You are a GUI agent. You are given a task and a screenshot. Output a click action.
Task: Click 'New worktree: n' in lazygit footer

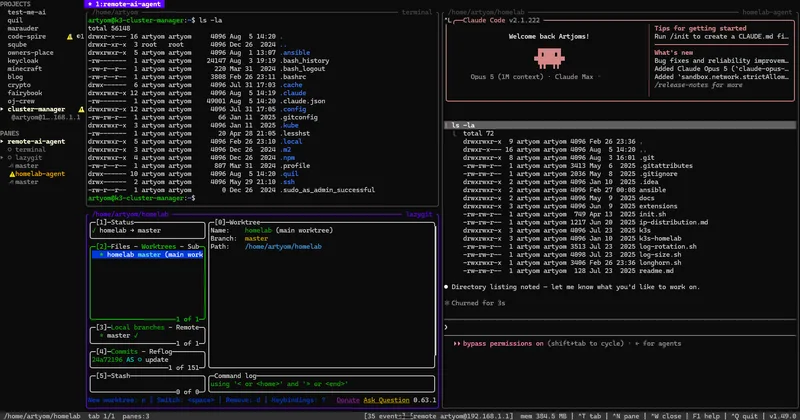pyautogui.click(x=117, y=400)
